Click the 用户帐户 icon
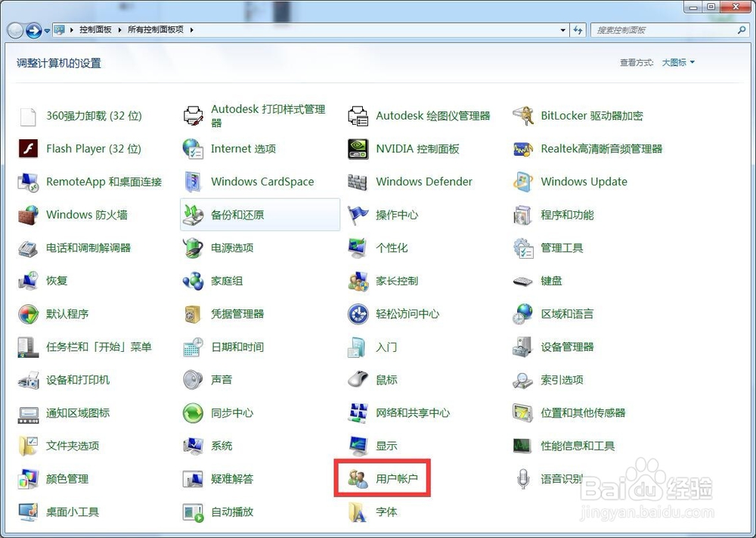This screenshot has height=538, width=756. point(358,479)
